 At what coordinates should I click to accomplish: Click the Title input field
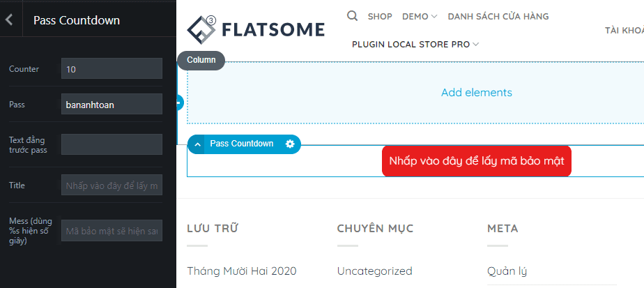[112, 185]
